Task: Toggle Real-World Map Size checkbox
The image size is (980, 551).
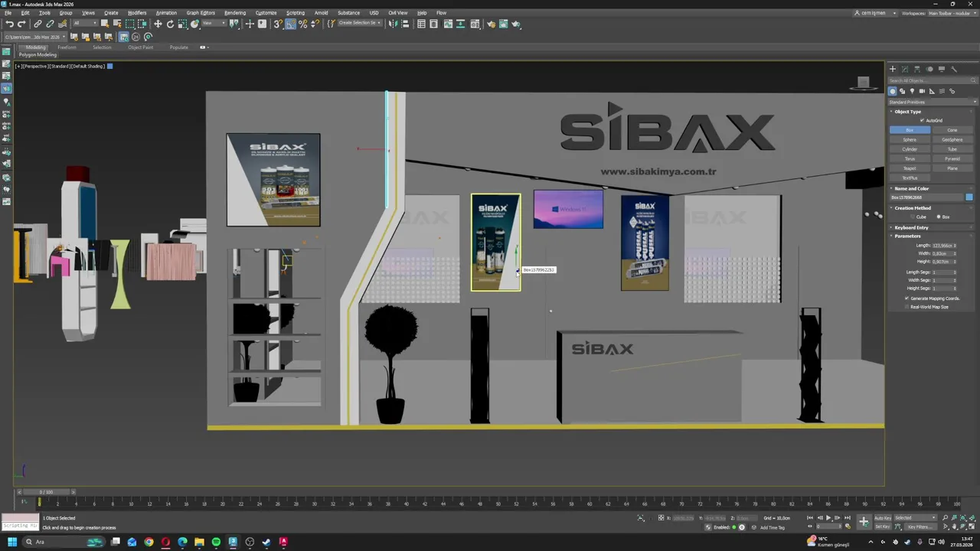Action: click(907, 307)
